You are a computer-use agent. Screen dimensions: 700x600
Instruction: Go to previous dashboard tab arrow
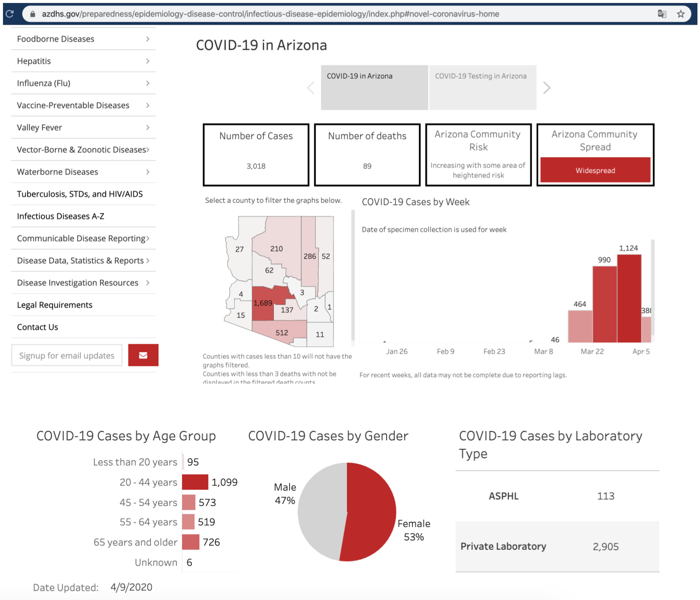(x=311, y=88)
